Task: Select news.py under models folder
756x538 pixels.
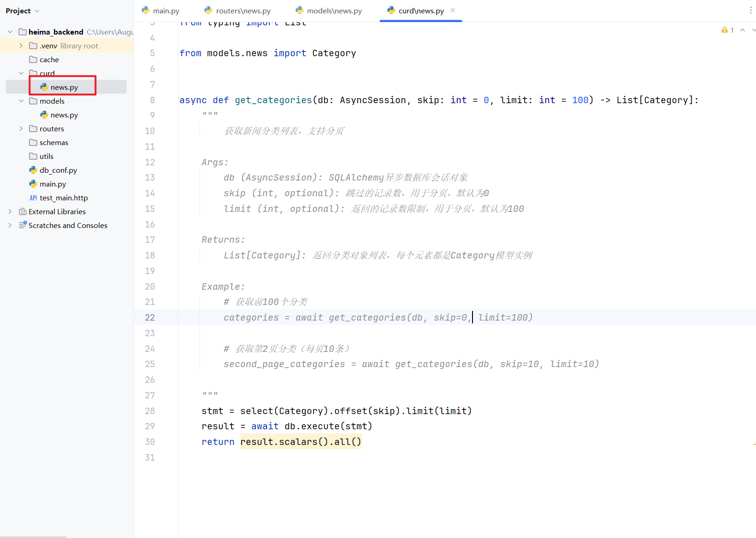Action: click(64, 115)
